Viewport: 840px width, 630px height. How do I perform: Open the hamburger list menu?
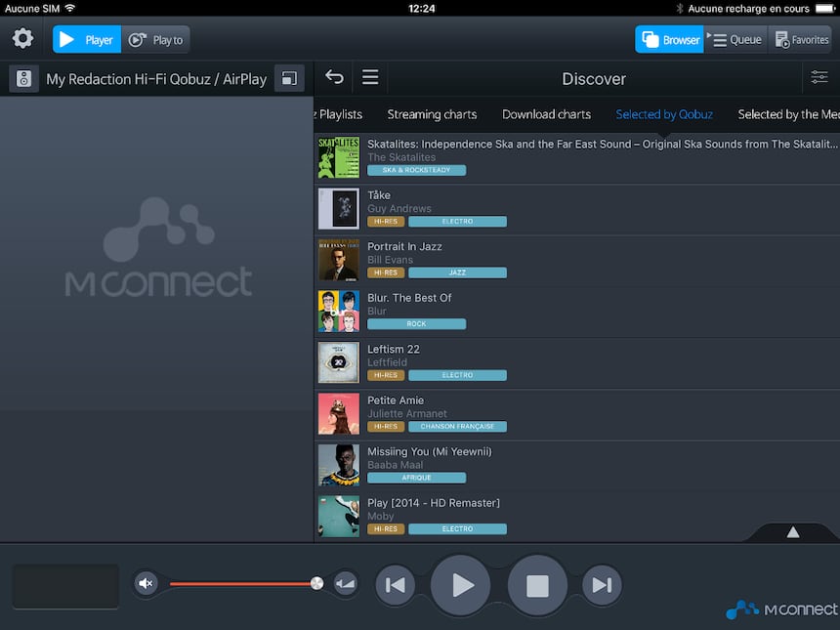[370, 77]
